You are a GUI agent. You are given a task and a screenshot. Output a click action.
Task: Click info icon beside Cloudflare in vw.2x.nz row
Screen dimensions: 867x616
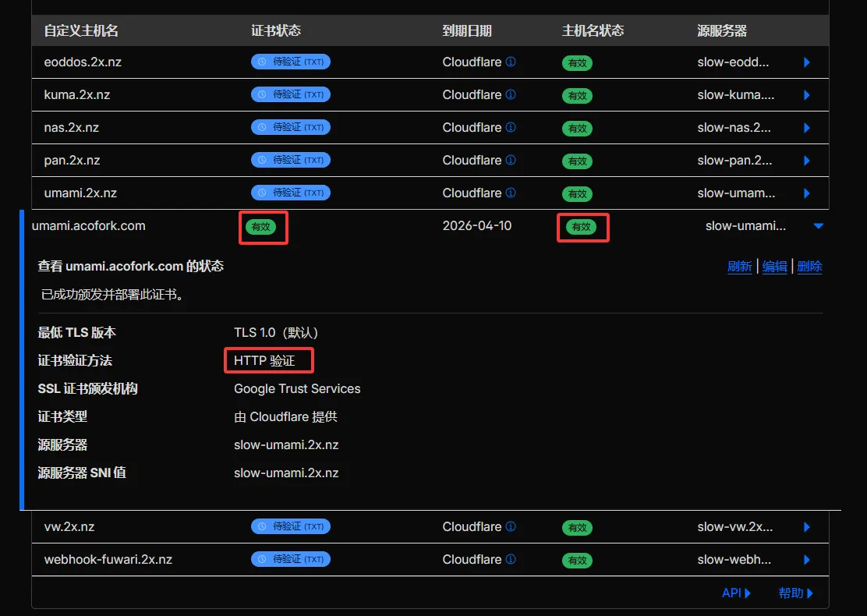[x=511, y=526]
